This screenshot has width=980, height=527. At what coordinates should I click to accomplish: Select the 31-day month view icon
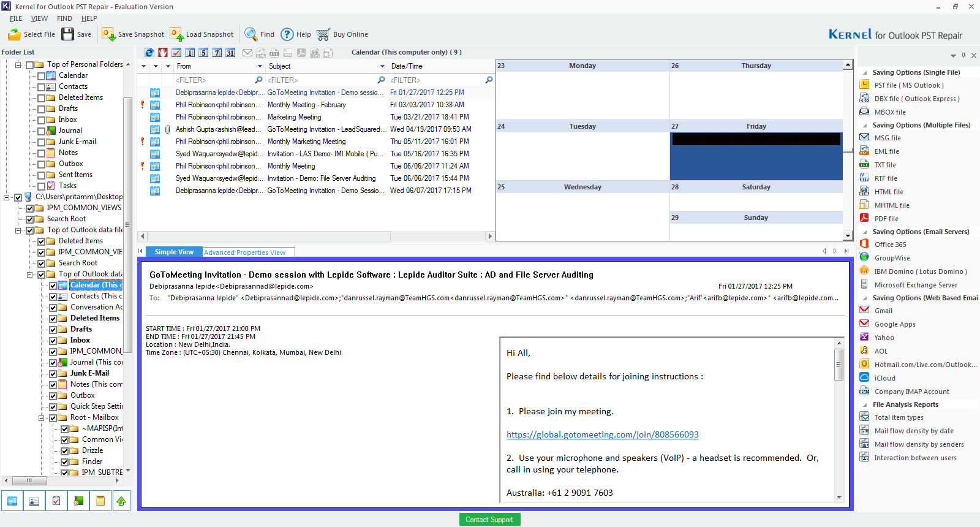click(x=230, y=53)
